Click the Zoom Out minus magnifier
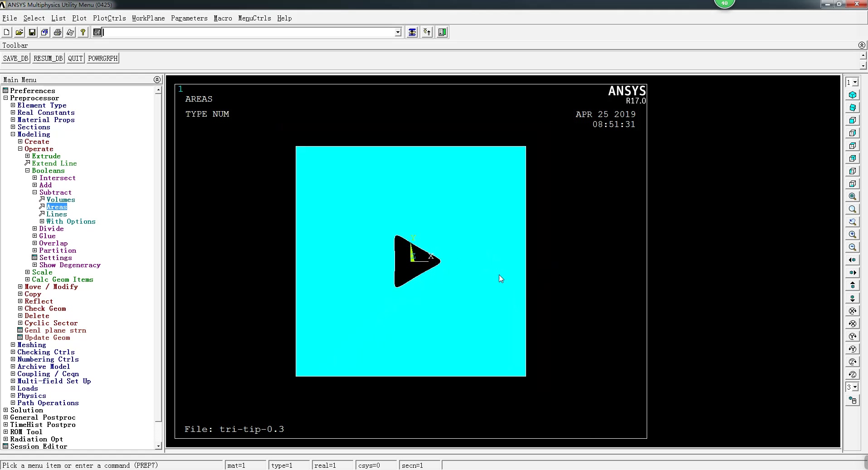The width and height of the screenshot is (868, 470). click(853, 248)
